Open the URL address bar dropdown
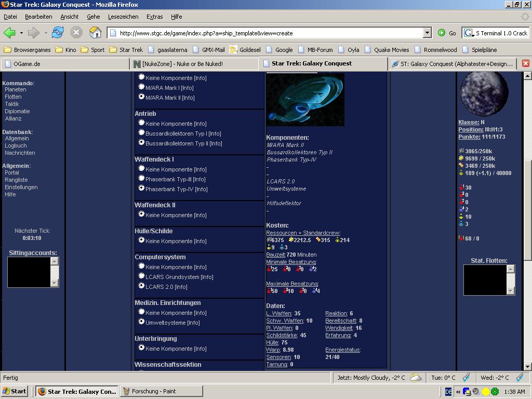 427,33
